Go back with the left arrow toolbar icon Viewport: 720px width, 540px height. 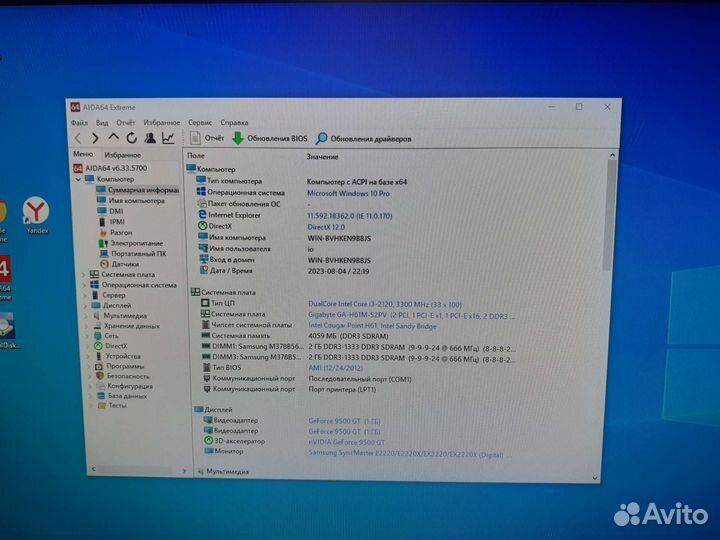click(78, 138)
